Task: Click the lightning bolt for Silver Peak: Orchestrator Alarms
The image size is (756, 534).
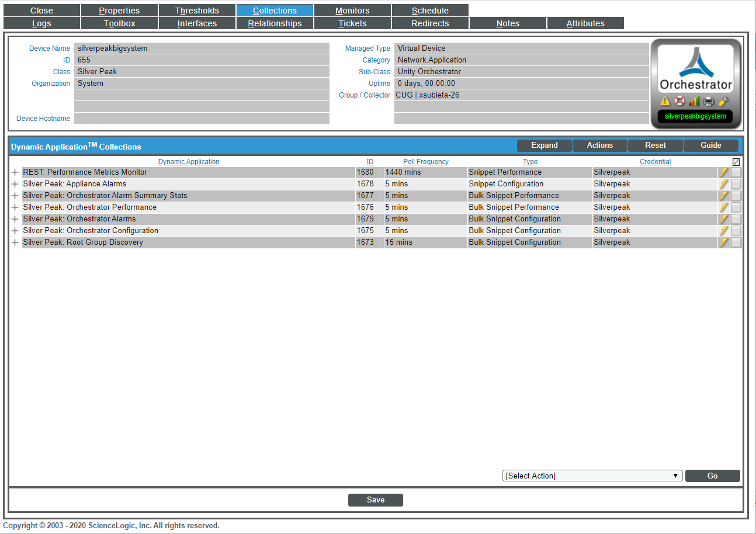Action: click(x=724, y=219)
